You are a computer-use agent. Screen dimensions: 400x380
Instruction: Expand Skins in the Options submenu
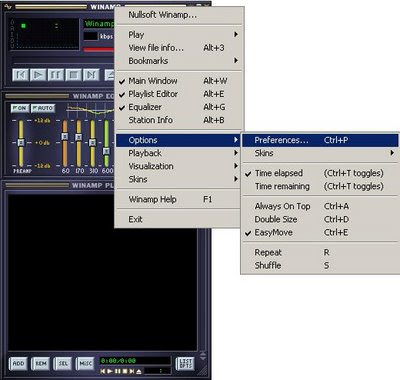(320, 153)
